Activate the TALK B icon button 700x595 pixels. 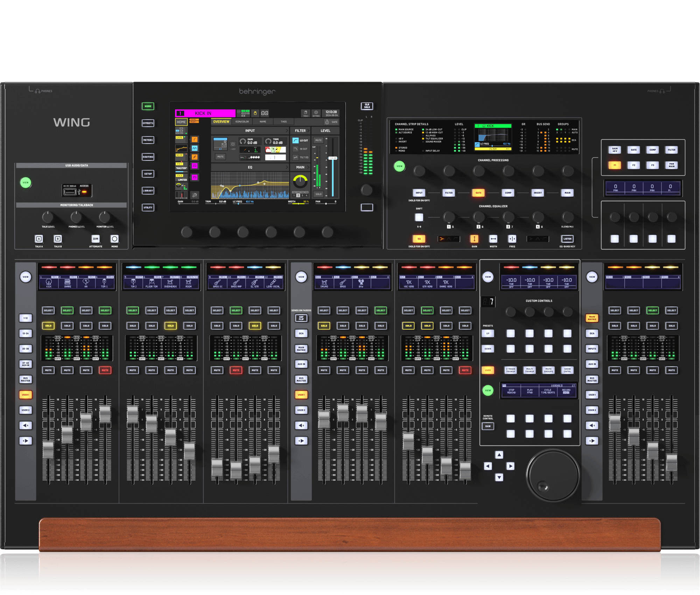click(58, 239)
